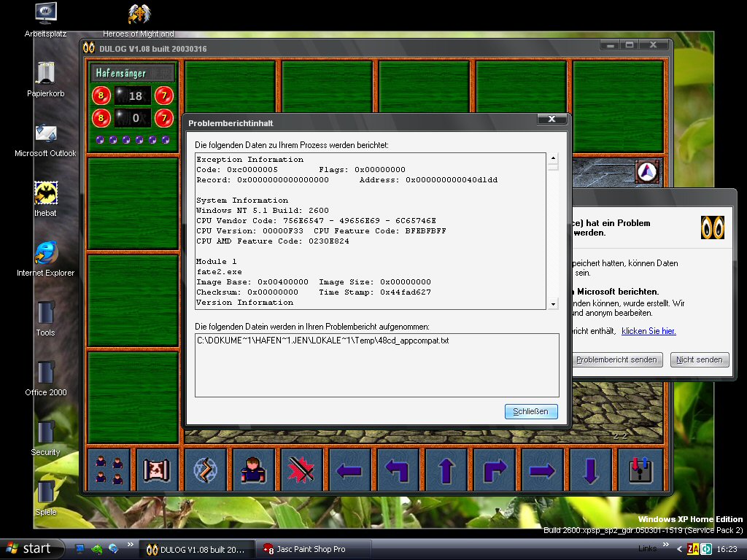747x560 pixels.
Task: Select the thebat desktop icon
Action: pos(46,200)
